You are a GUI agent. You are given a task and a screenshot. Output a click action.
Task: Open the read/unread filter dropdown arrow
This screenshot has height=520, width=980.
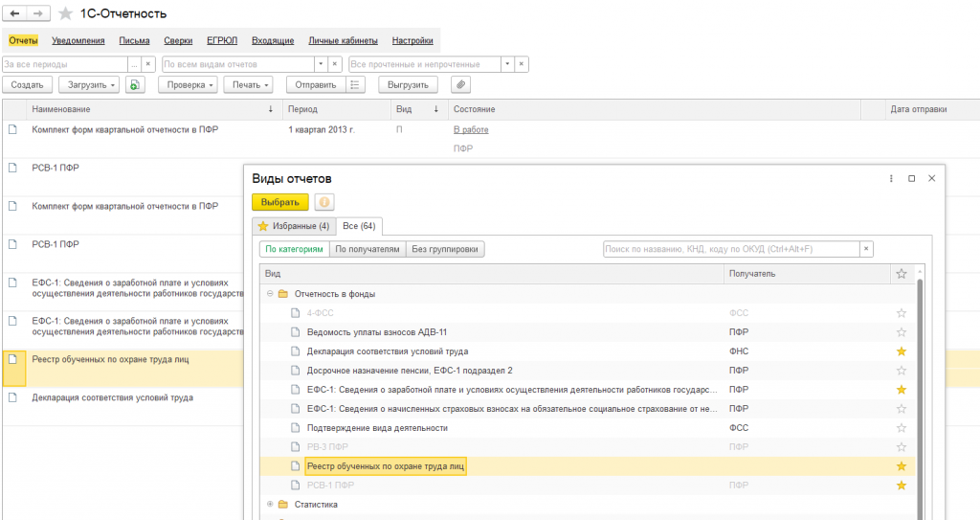point(507,64)
